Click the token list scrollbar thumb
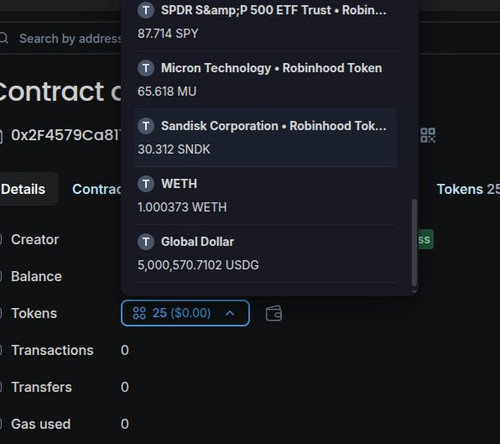500x444 pixels. click(414, 243)
